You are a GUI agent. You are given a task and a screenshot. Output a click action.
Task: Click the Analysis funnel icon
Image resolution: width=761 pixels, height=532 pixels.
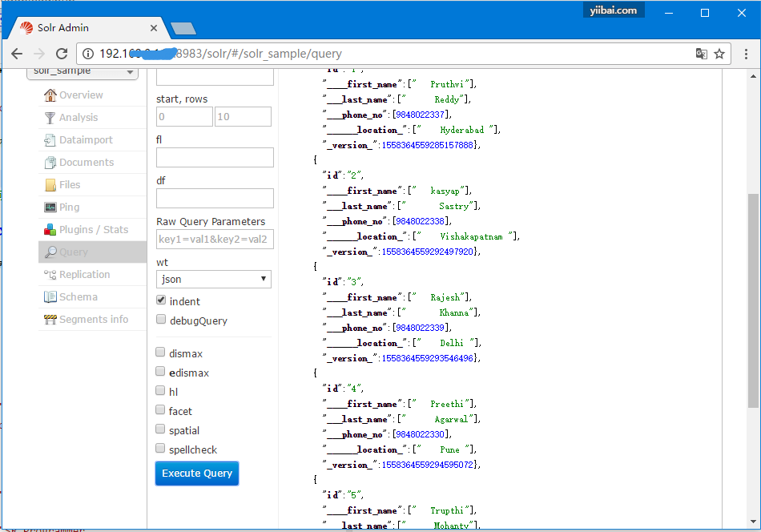click(x=50, y=118)
